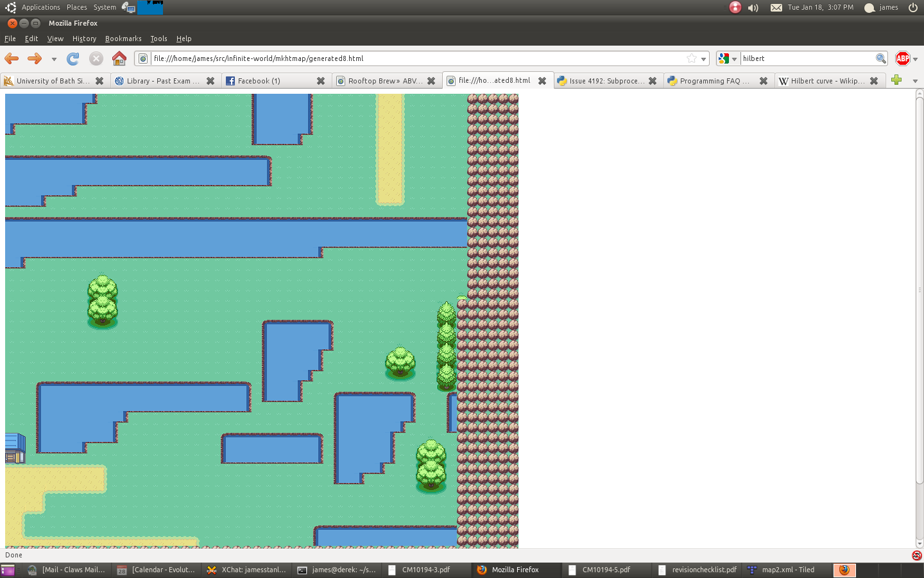This screenshot has height=578, width=924.
Task: Click the Back navigation arrow
Action: (12, 58)
